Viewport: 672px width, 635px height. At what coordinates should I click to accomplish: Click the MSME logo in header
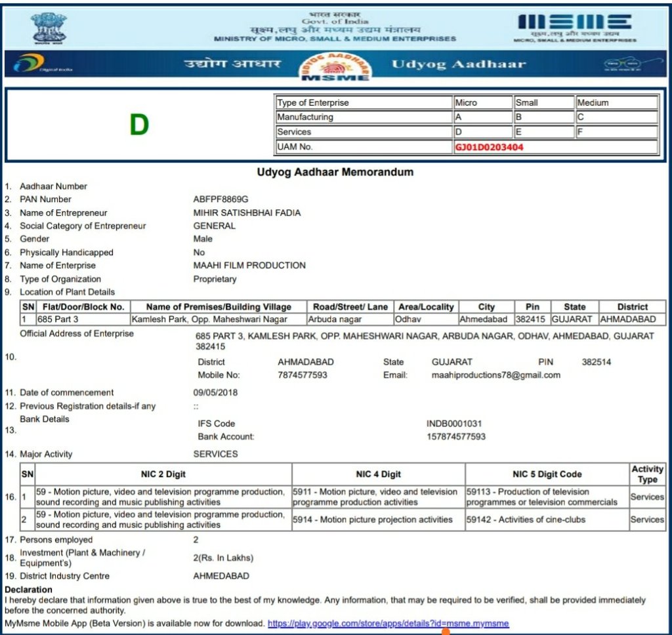coord(574,26)
